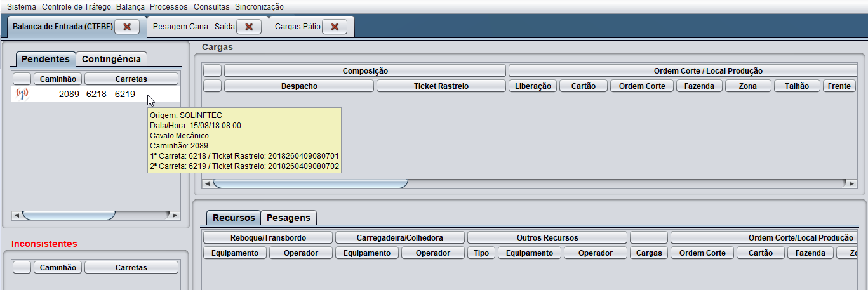This screenshot has width=868, height=290.
Task: Open the Processos menu
Action: tap(169, 7)
